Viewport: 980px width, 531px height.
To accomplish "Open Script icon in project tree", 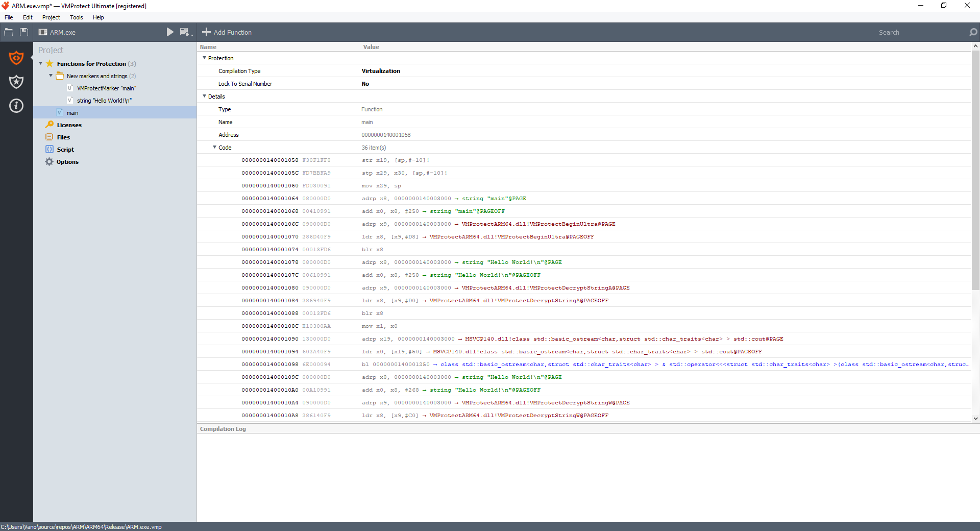I will point(50,150).
